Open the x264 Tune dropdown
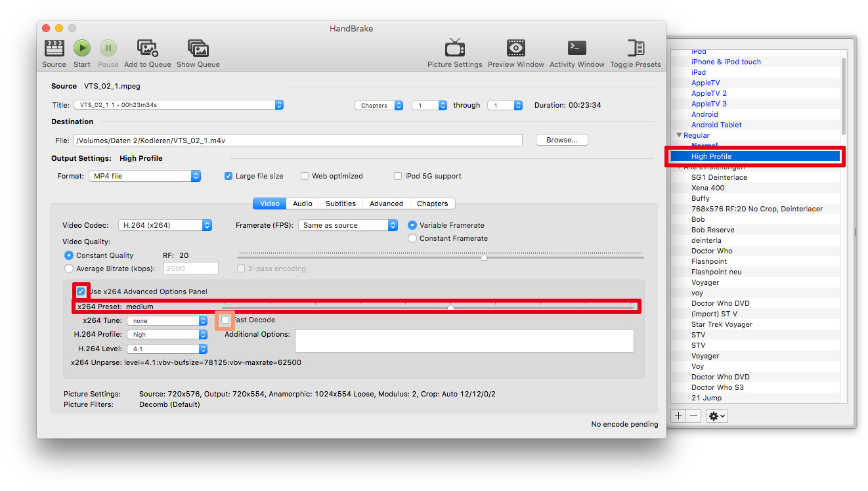Image resolution: width=868 pixels, height=491 pixels. point(167,321)
